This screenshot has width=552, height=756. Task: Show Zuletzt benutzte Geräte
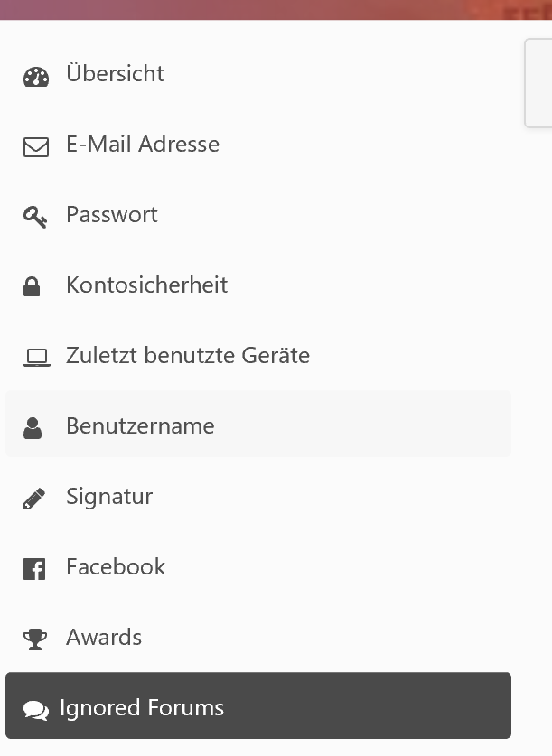click(x=188, y=356)
